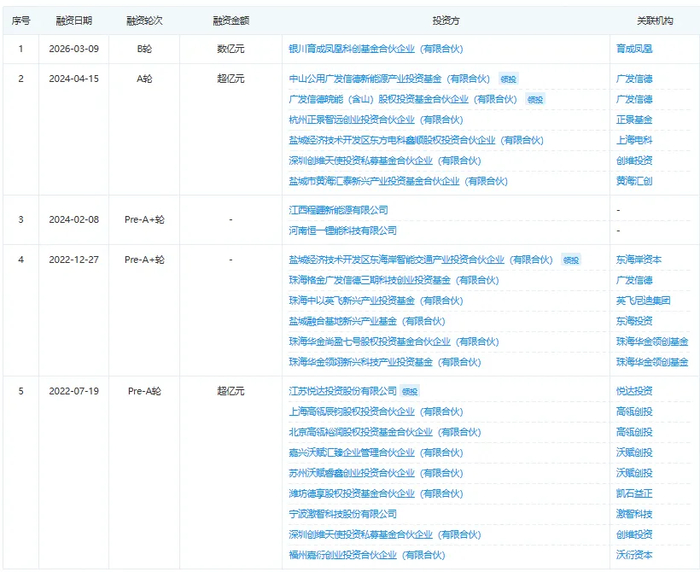This screenshot has height=572, width=700.
Task: Open 上海电科 affiliated institution link
Action: pyautogui.click(x=634, y=140)
